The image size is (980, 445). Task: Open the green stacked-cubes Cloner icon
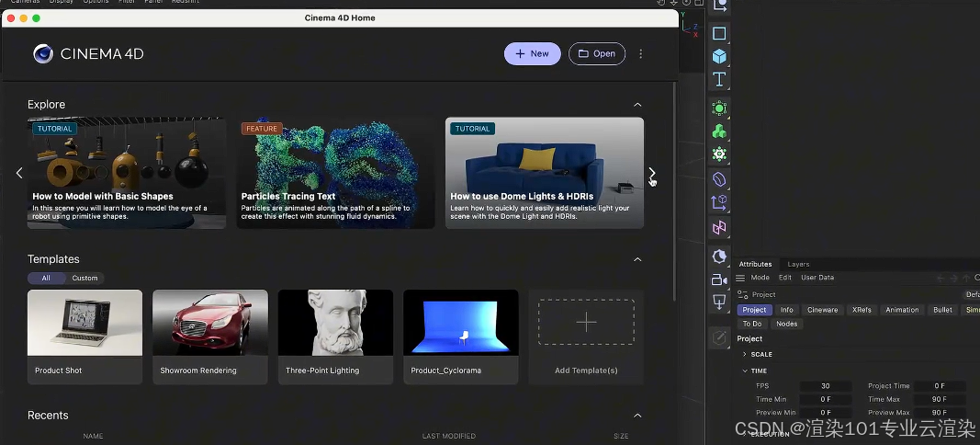click(x=719, y=131)
